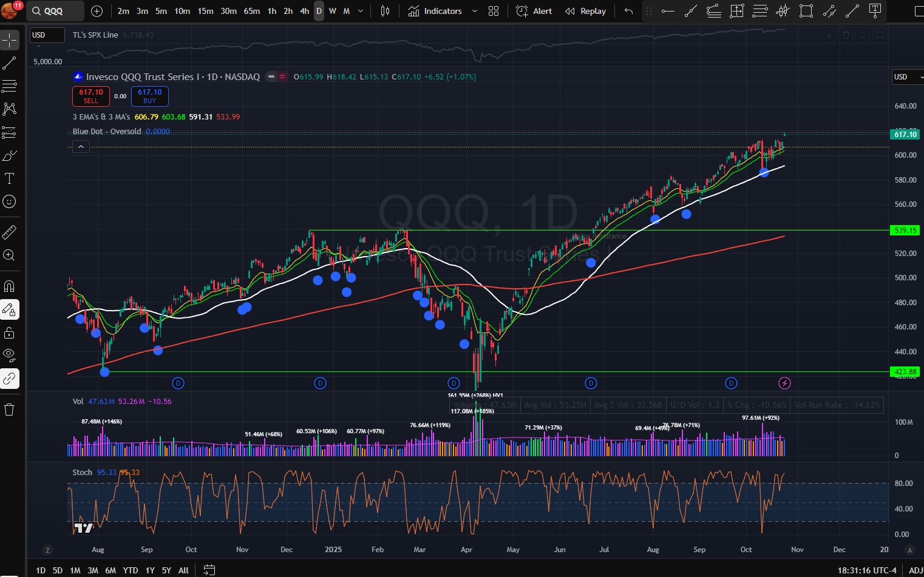Click the 539.15 price label
The width and height of the screenshot is (924, 577).
point(905,230)
